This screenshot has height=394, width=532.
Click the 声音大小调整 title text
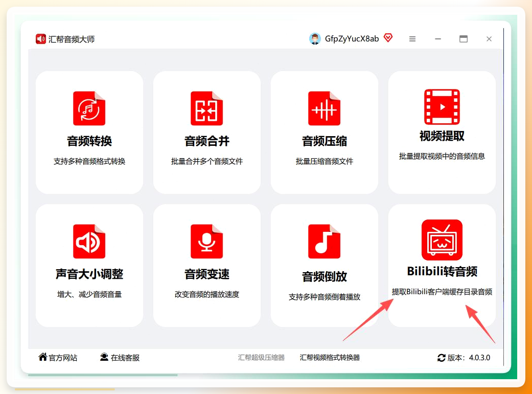pos(89,274)
